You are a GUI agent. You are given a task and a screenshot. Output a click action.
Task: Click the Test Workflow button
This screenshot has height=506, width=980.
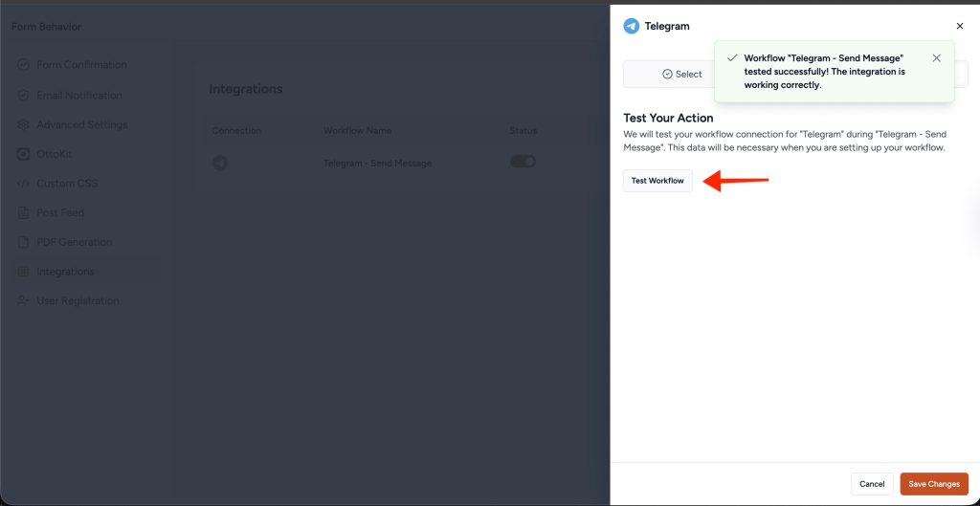pyautogui.click(x=657, y=181)
